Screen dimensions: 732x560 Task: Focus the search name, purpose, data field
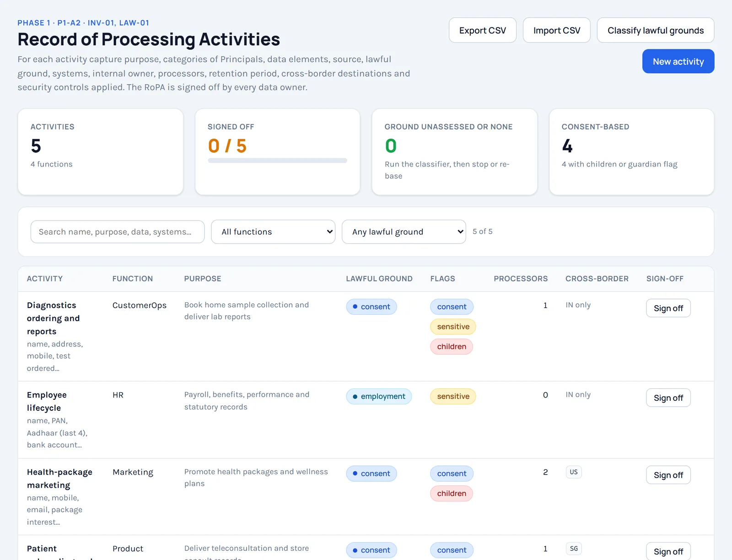[x=118, y=232]
